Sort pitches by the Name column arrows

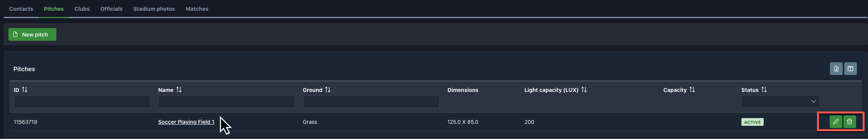coord(179,90)
